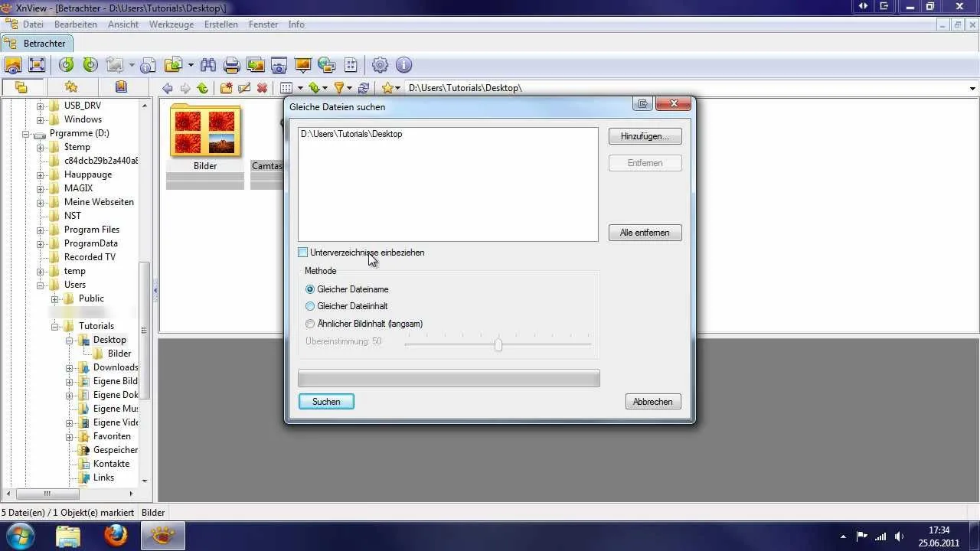Start slideshow with projector screen icon

click(x=302, y=65)
